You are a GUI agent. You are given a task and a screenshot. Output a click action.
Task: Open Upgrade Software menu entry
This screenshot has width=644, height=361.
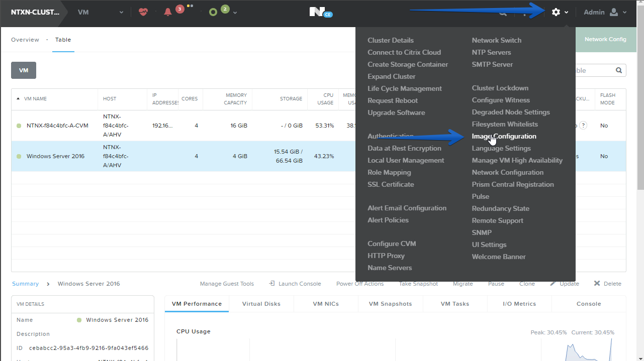pos(396,112)
